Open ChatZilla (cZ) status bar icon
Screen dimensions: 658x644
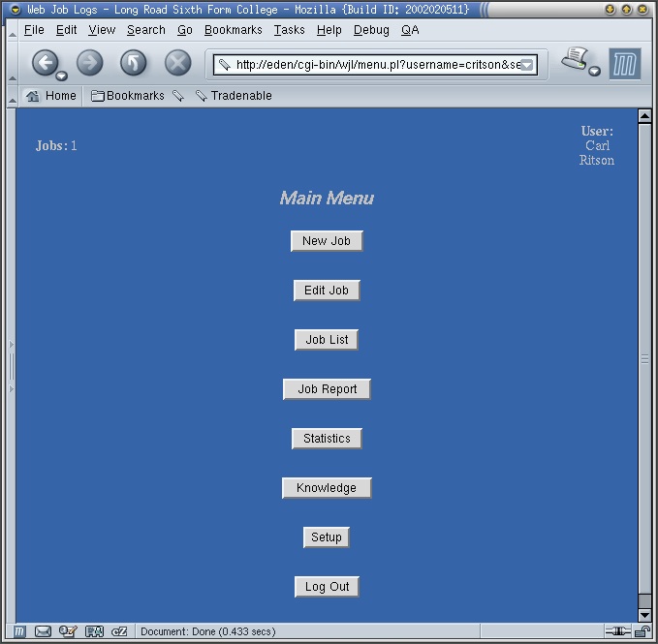click(x=119, y=631)
